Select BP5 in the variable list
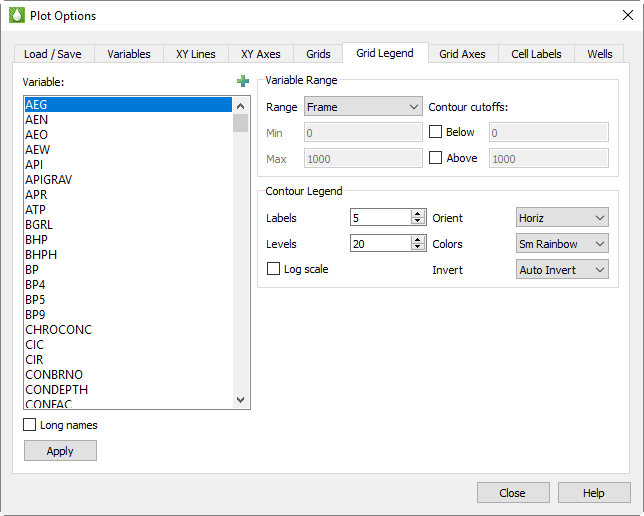Image resolution: width=644 pixels, height=516 pixels. click(x=128, y=299)
